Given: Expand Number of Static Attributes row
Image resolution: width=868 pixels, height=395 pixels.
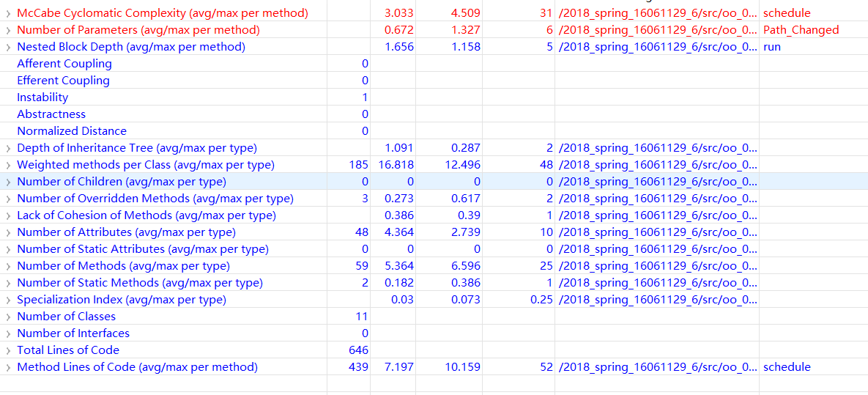Looking at the screenshot, I should [x=8, y=249].
